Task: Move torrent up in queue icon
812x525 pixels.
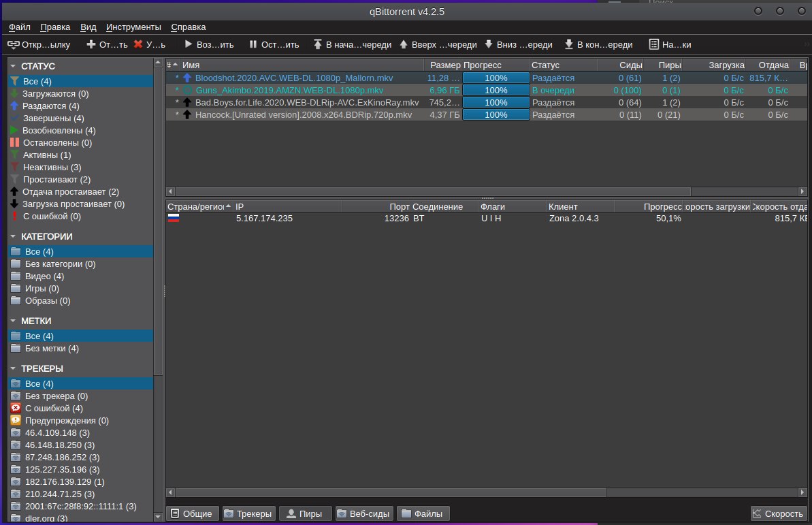Action: click(404, 44)
